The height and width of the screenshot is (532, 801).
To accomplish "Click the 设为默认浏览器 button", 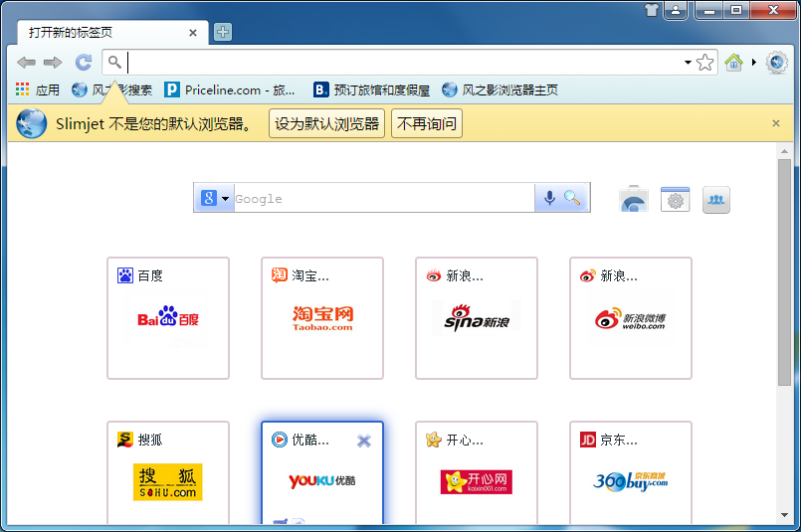I will click(326, 124).
